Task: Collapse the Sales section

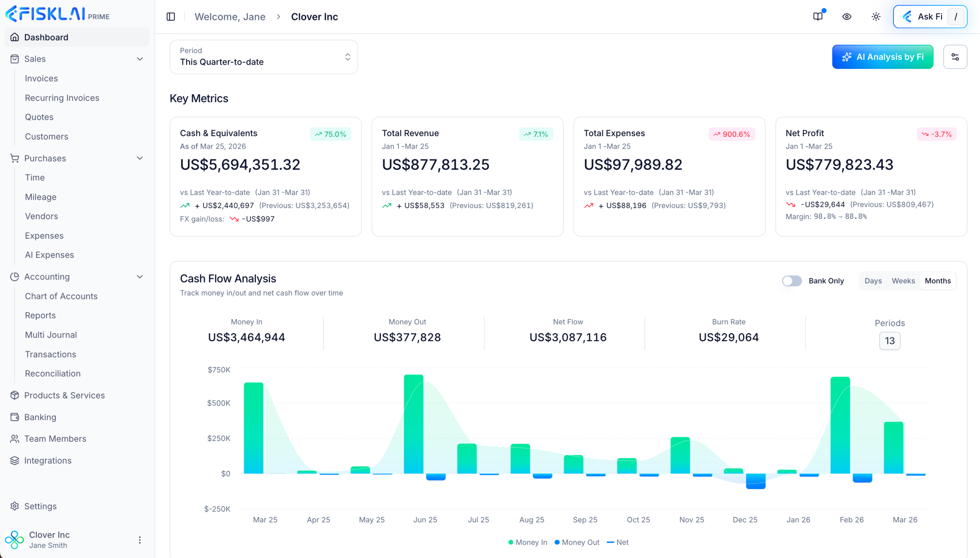Action: click(x=140, y=59)
